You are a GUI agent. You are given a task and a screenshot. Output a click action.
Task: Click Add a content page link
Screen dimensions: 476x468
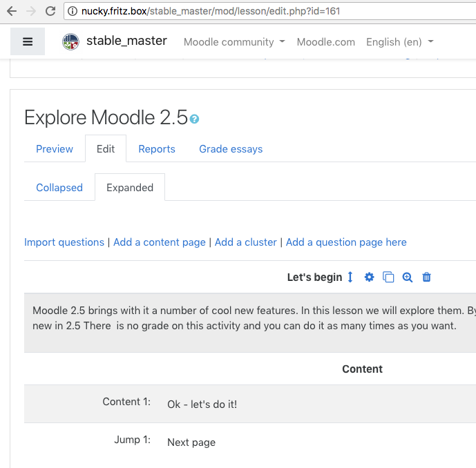(160, 242)
